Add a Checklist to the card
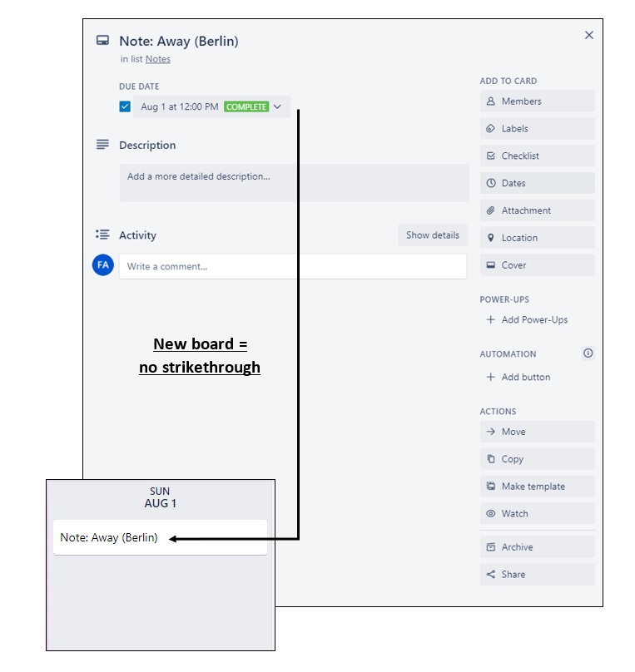 tap(537, 156)
